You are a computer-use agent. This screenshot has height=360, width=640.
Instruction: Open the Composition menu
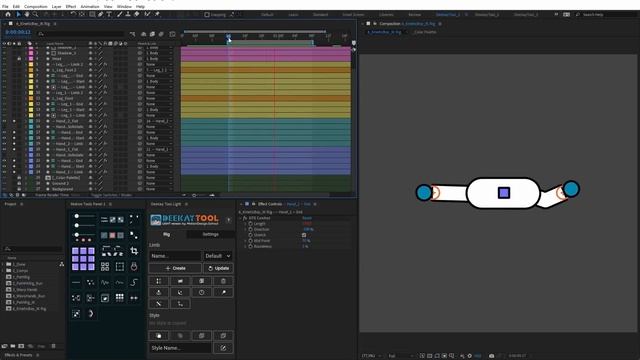coord(36,7)
